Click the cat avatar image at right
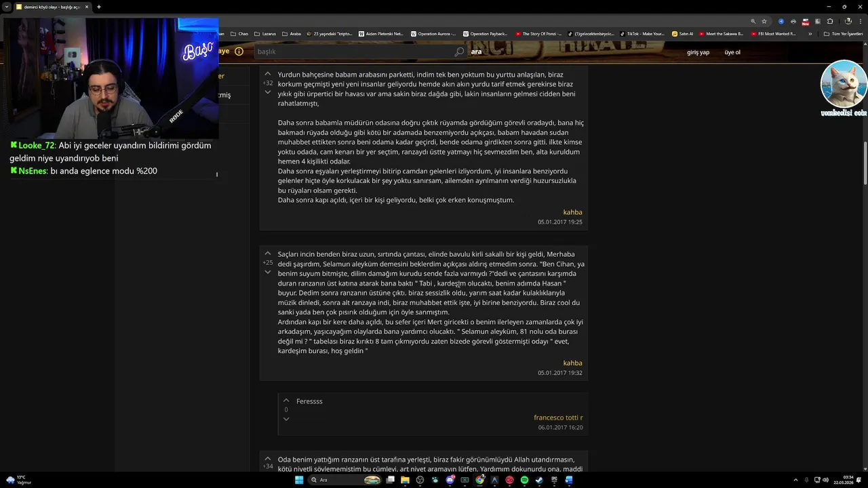 click(x=844, y=83)
